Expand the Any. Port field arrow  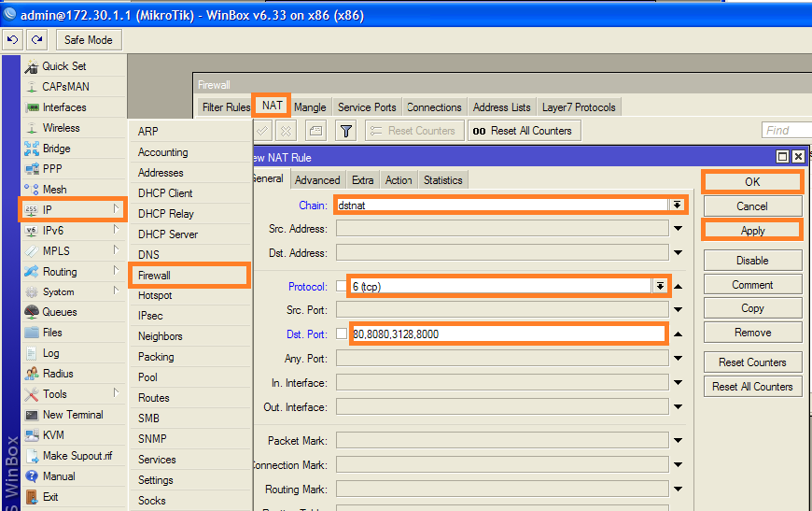click(x=678, y=358)
